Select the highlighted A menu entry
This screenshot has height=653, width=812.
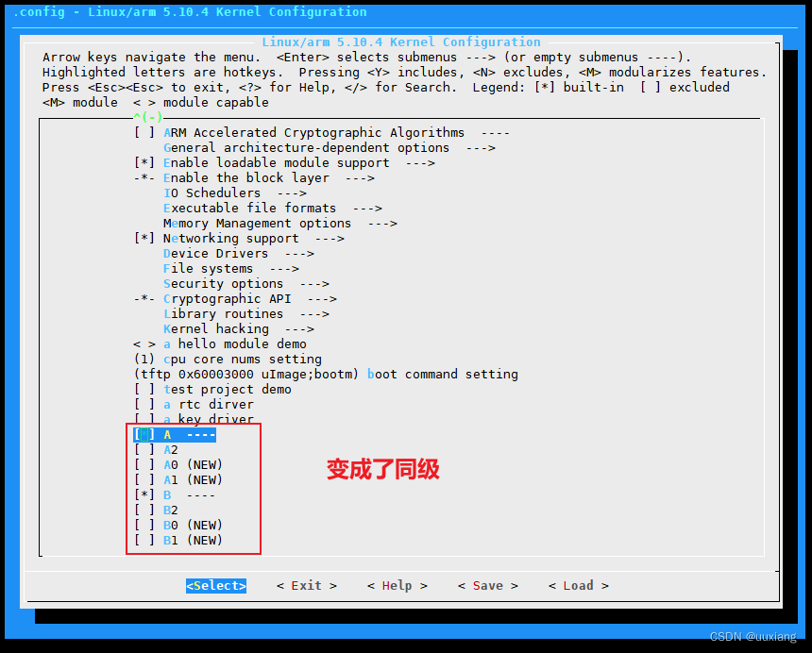(175, 435)
